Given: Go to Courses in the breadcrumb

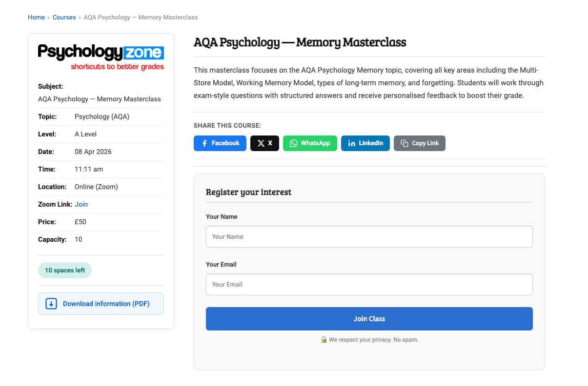Looking at the screenshot, I should point(64,18).
